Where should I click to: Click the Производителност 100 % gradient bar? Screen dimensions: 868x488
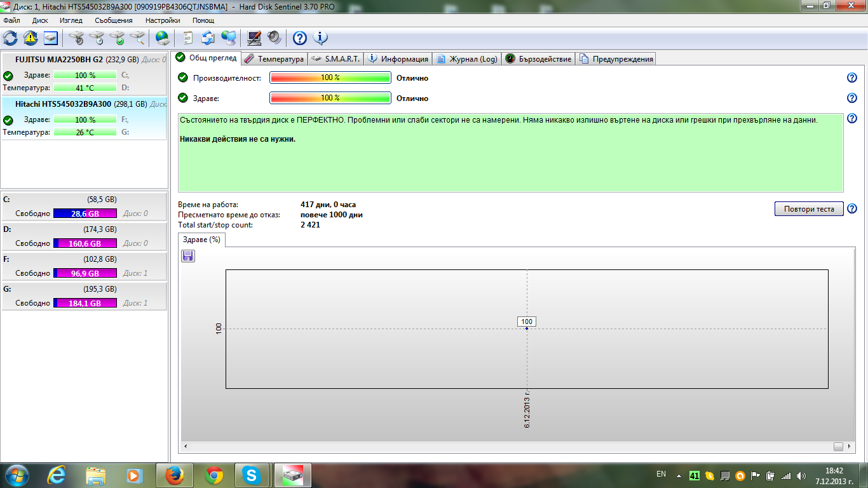[330, 78]
